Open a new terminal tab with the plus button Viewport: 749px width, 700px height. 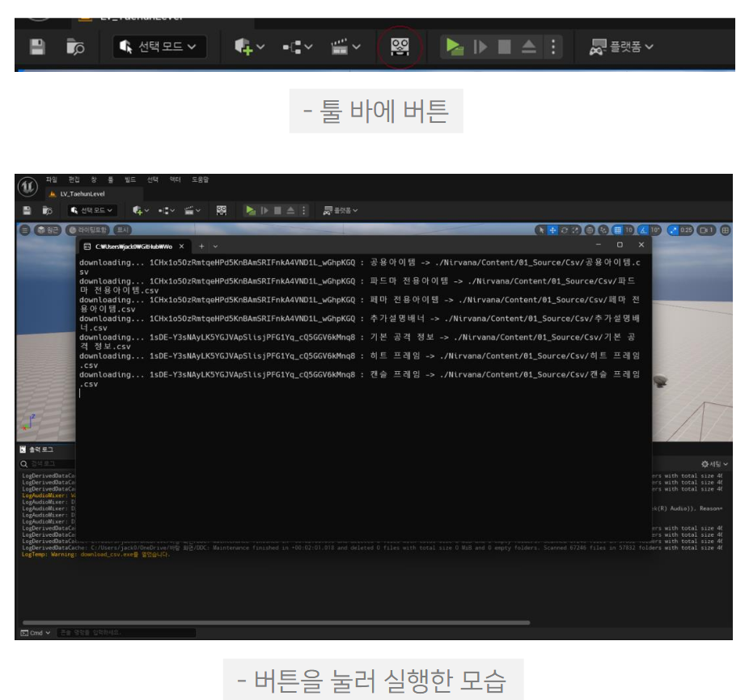click(201, 246)
